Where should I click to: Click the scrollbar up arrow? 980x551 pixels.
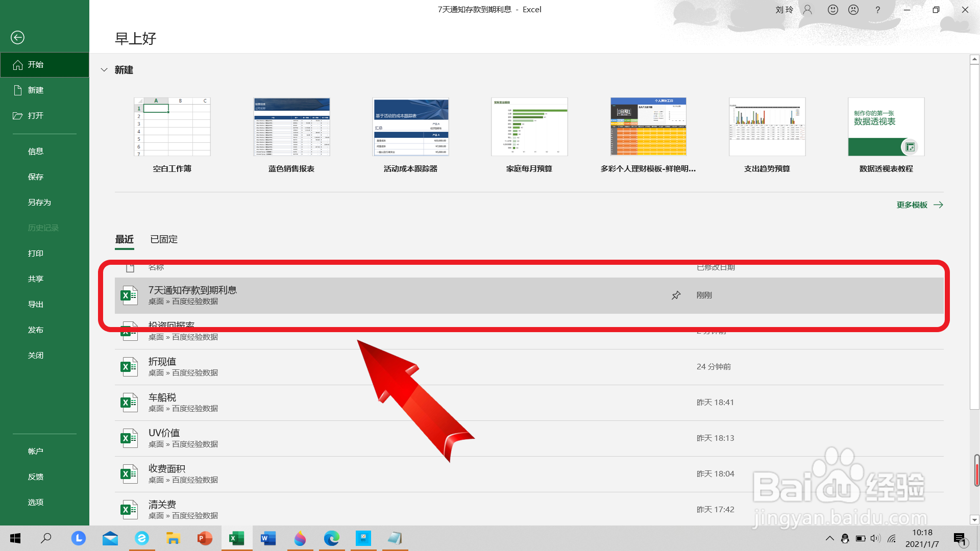point(974,60)
